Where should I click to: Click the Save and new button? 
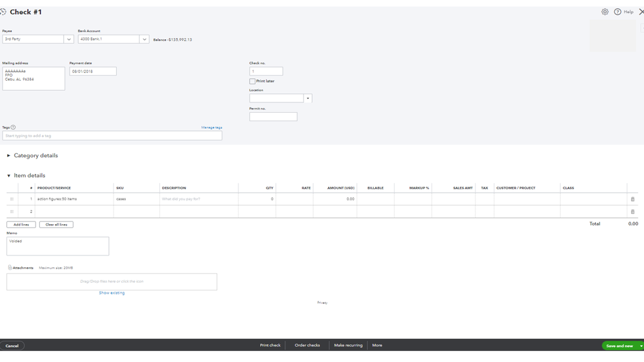620,346
